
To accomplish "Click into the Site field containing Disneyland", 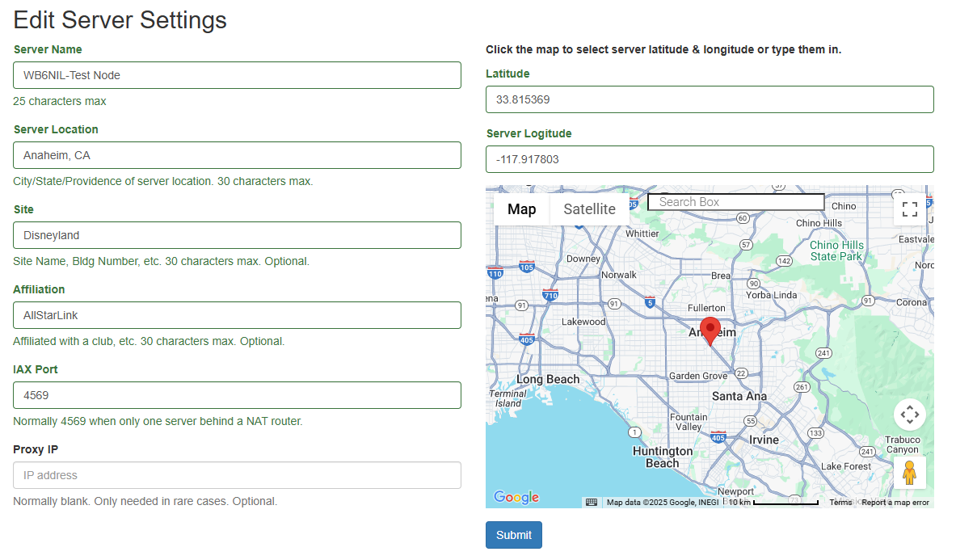I will click(x=237, y=235).
